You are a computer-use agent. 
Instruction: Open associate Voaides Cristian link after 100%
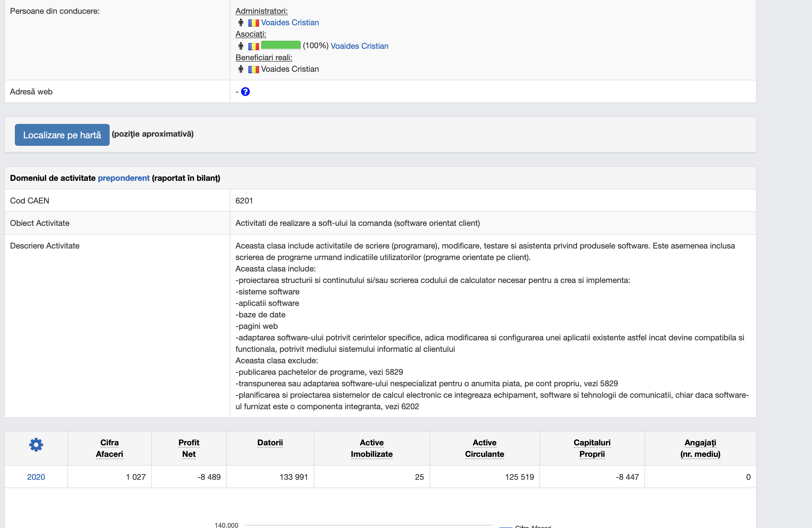tap(359, 46)
